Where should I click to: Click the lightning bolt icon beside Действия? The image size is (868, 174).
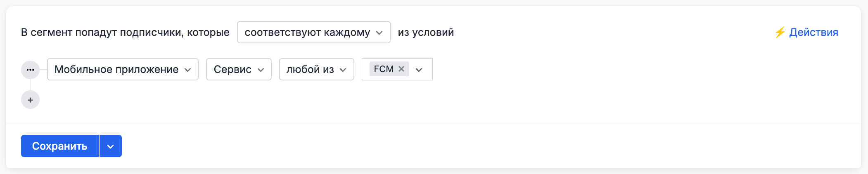(780, 32)
